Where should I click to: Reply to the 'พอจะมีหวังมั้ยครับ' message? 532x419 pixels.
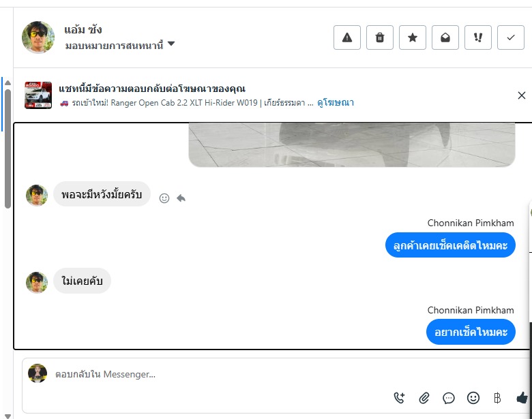click(181, 198)
